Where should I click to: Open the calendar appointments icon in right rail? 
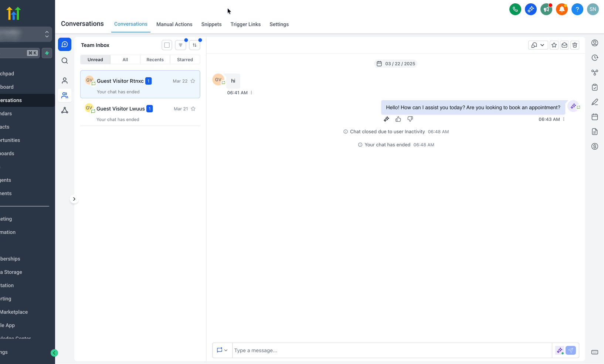pyautogui.click(x=595, y=117)
